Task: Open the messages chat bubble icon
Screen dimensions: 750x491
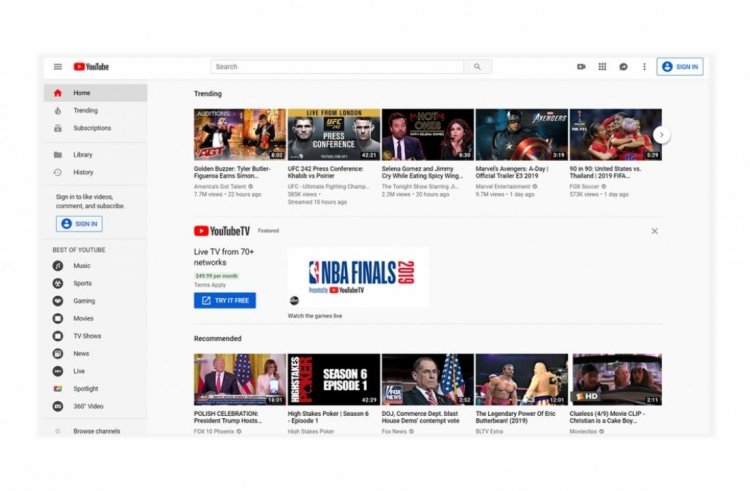Action: coord(623,66)
